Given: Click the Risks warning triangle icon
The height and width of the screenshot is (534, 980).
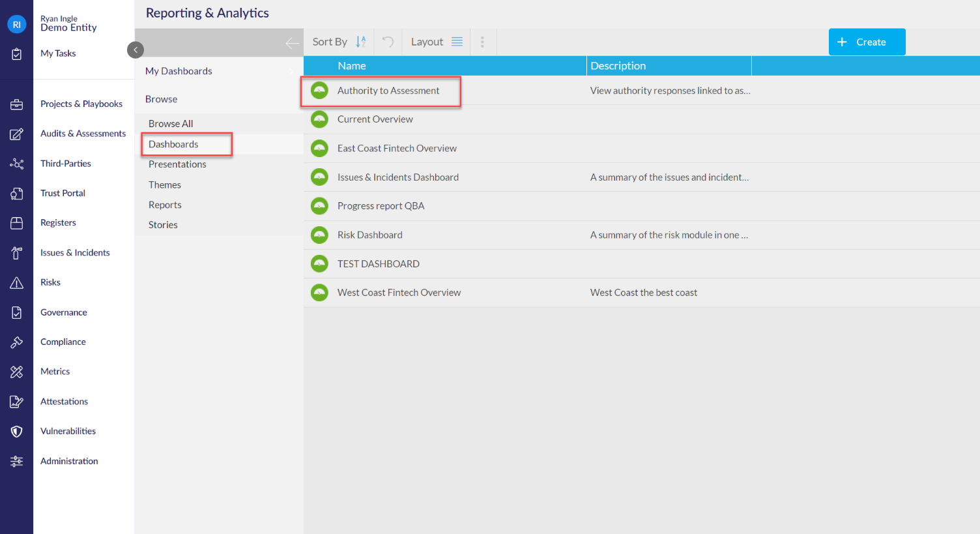Looking at the screenshot, I should coord(17,283).
